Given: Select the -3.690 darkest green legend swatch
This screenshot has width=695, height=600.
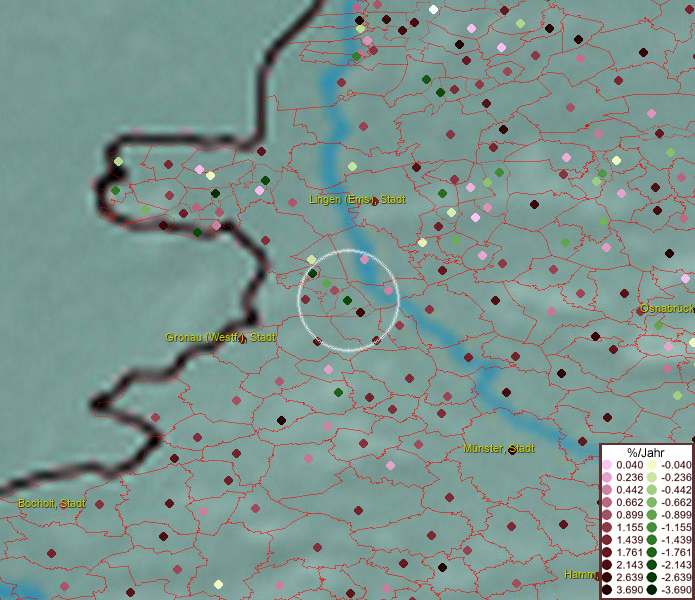Looking at the screenshot, I should point(651,590).
